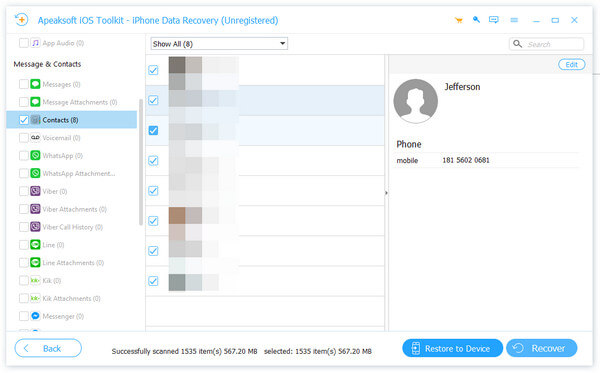Select Message Attachments (0) category
Viewport: 600px width, 373px height.
pyautogui.click(x=80, y=102)
